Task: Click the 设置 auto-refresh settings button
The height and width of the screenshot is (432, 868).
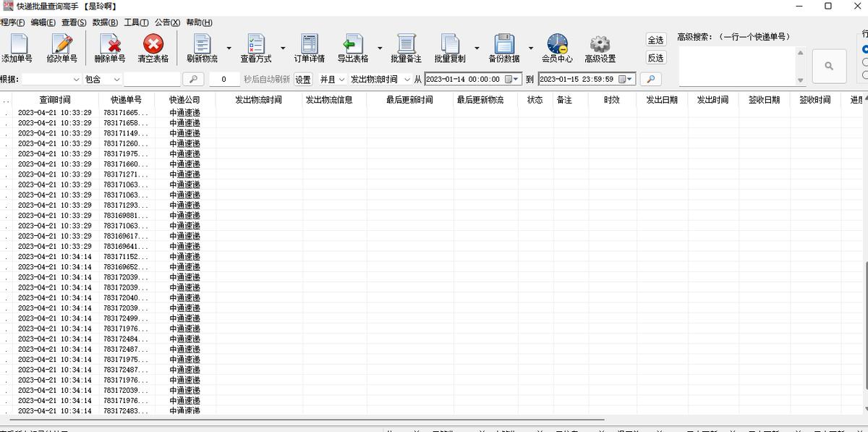Action: pos(303,80)
